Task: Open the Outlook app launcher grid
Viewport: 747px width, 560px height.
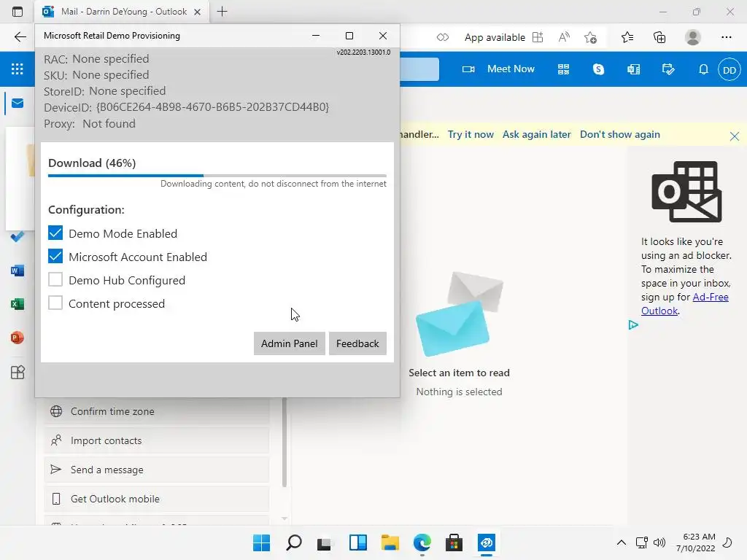Action: (x=18, y=69)
